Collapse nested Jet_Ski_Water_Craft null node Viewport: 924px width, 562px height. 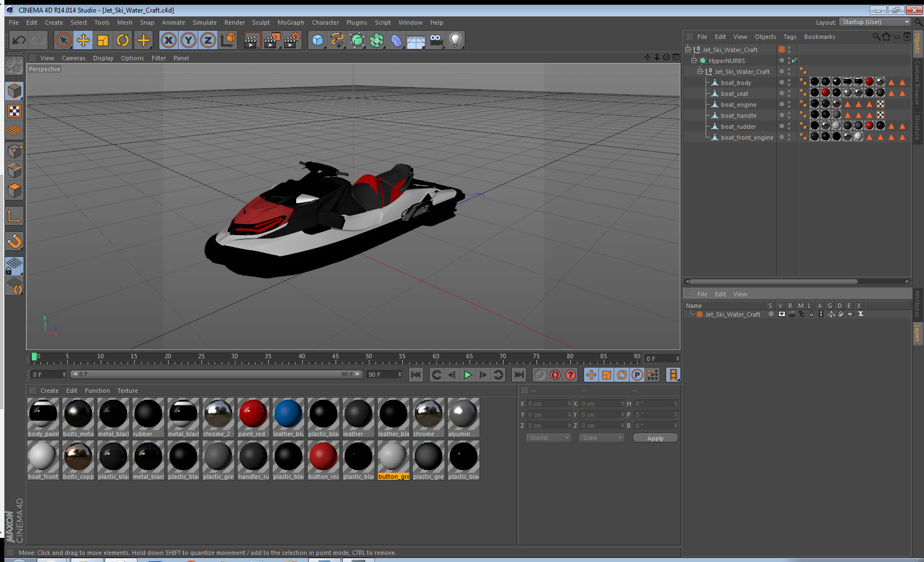[700, 71]
